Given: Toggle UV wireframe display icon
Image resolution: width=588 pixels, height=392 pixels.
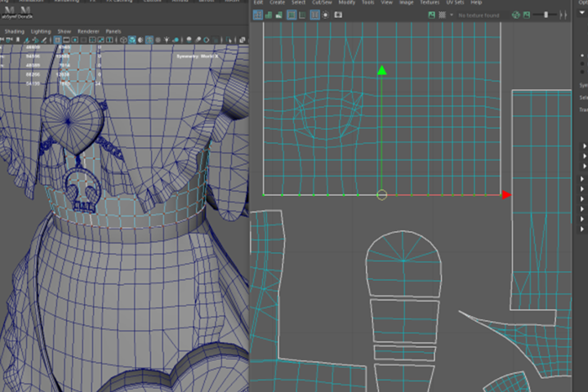Looking at the screenshot, I should point(257,15).
